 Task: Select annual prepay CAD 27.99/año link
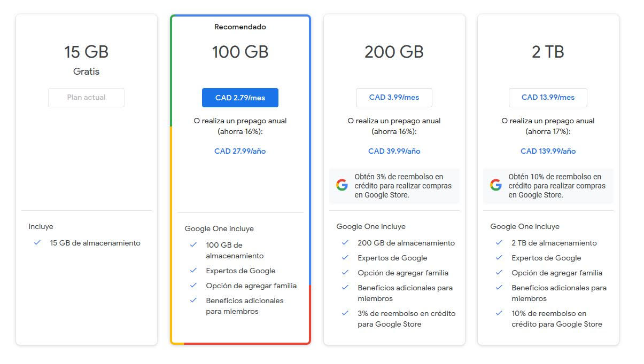(x=240, y=151)
